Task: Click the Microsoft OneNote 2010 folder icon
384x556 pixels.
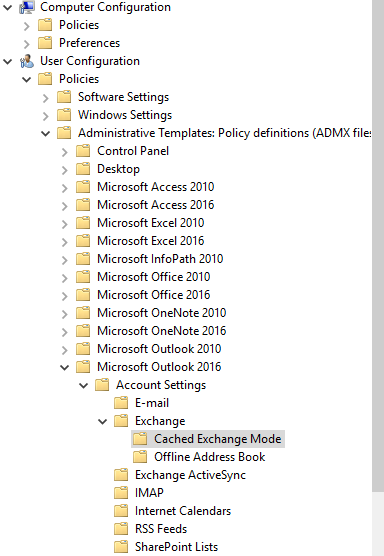Action: 83,313
